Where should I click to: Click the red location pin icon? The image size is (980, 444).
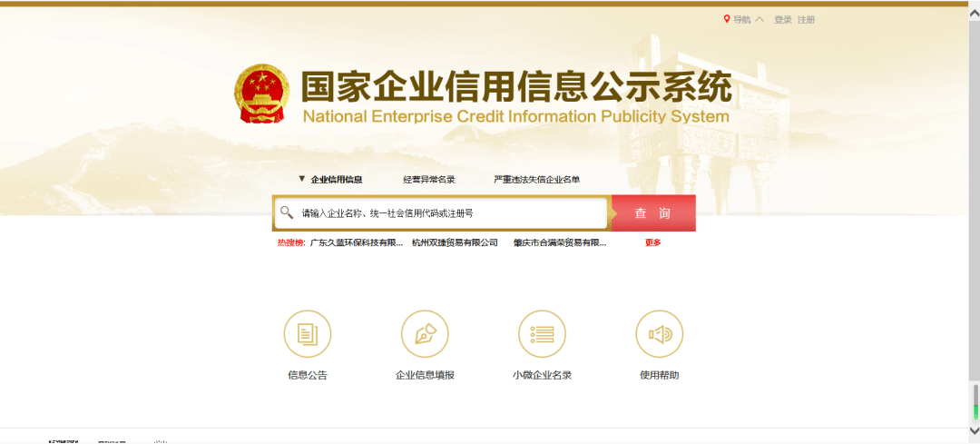click(x=727, y=19)
